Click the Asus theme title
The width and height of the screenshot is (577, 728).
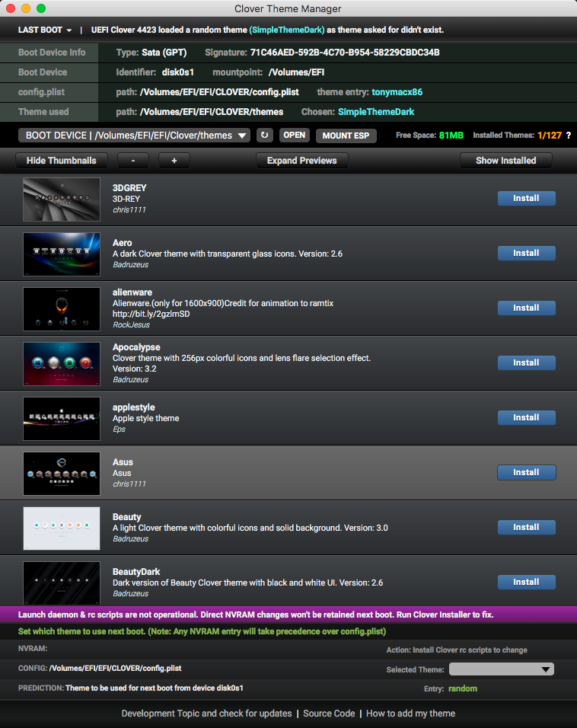(123, 462)
